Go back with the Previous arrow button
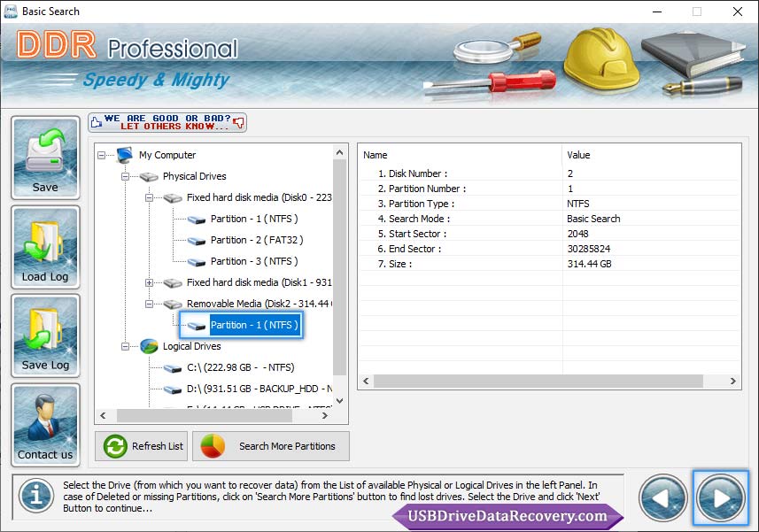 [662, 497]
